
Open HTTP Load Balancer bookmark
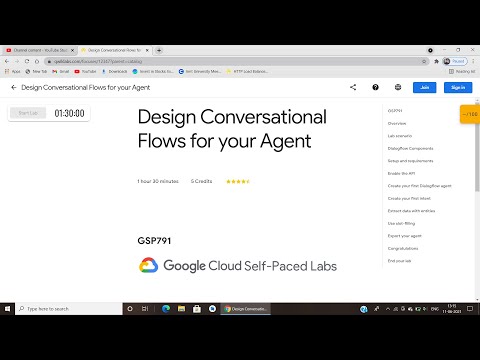click(247, 71)
